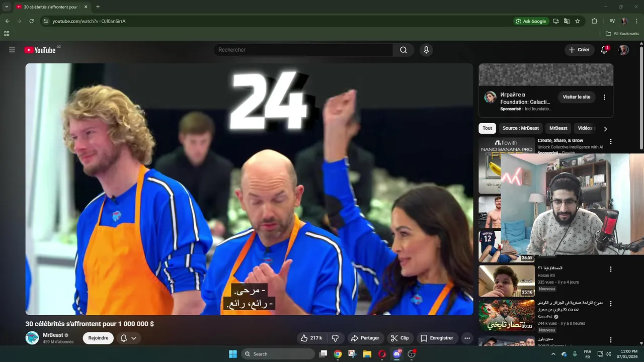Screen dimensions: 644x362
Task: Open media controls icon in Chrome toolbar
Action: (612, 21)
